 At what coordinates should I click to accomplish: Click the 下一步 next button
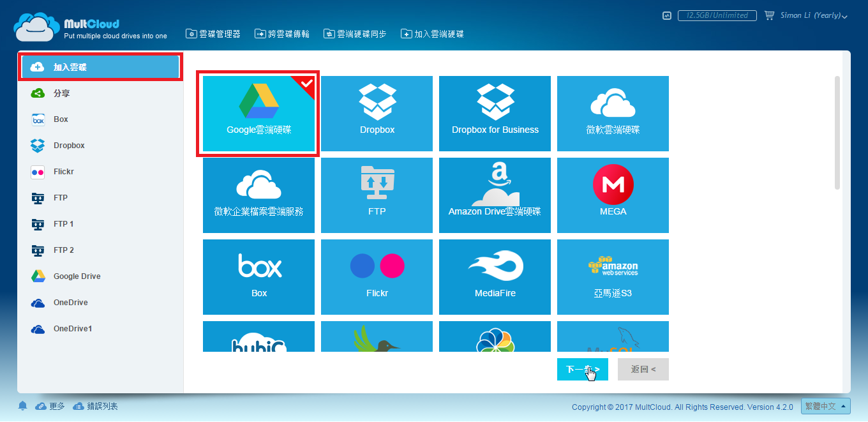(x=583, y=369)
